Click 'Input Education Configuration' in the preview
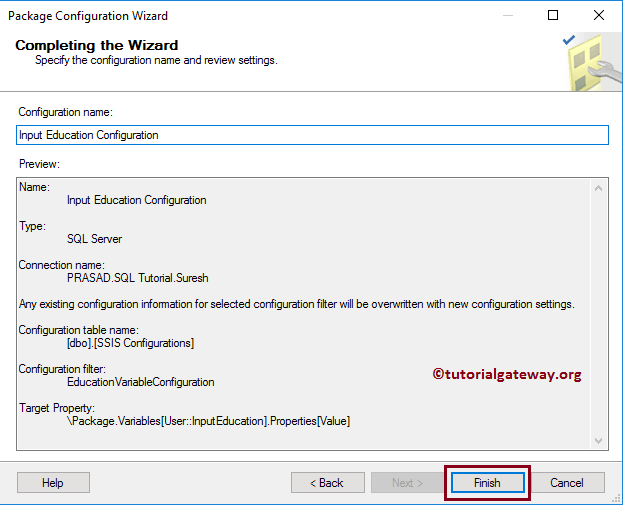The height and width of the screenshot is (505, 623). [137, 200]
